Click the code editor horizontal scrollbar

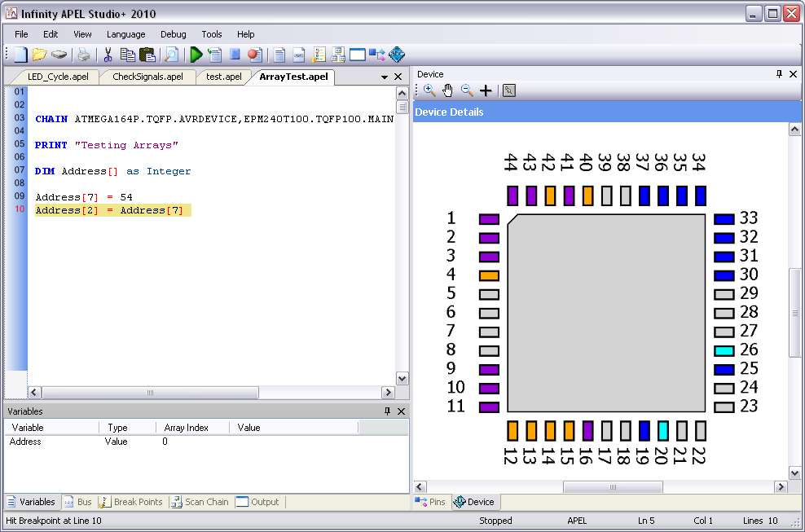(150, 393)
